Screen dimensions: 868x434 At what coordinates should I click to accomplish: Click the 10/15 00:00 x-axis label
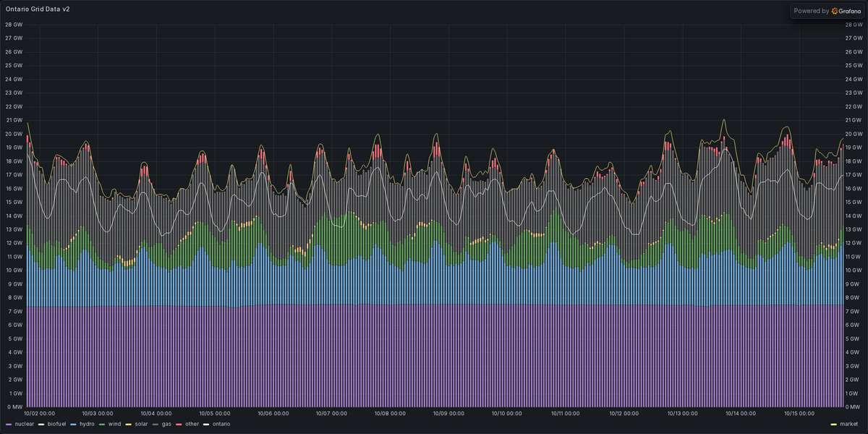click(799, 414)
